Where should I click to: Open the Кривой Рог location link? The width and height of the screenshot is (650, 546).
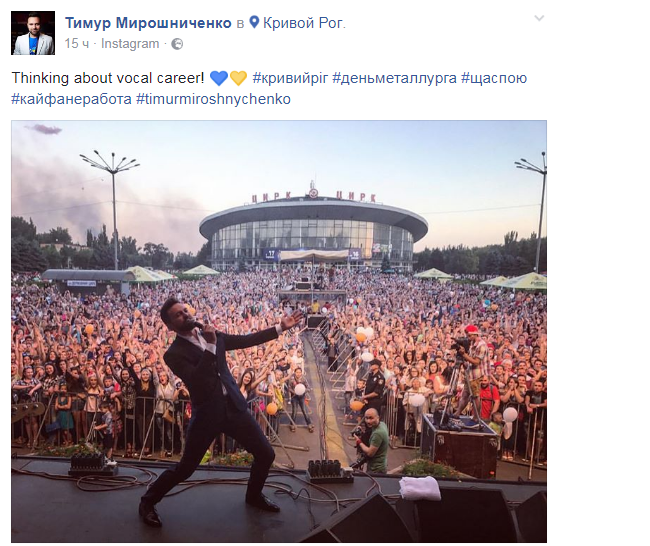pos(303,23)
